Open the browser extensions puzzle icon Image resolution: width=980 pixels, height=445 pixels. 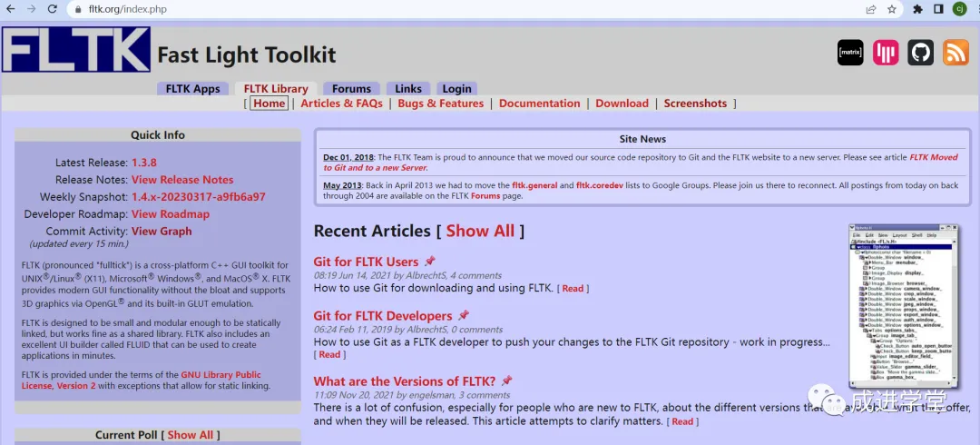tap(918, 9)
